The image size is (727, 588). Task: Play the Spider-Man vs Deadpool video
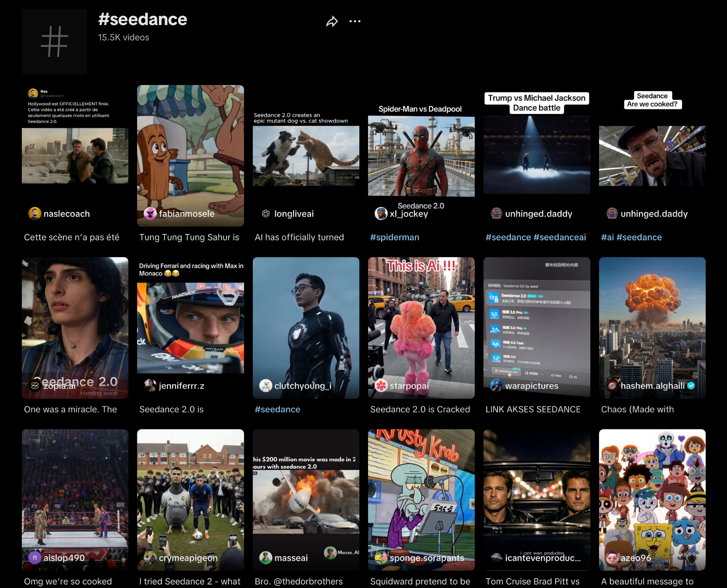[422, 156]
